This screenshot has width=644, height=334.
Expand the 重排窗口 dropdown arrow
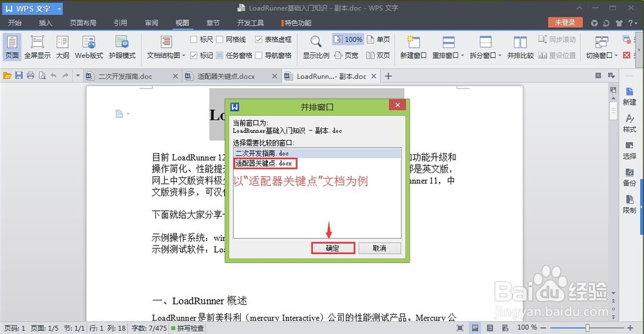(462, 55)
